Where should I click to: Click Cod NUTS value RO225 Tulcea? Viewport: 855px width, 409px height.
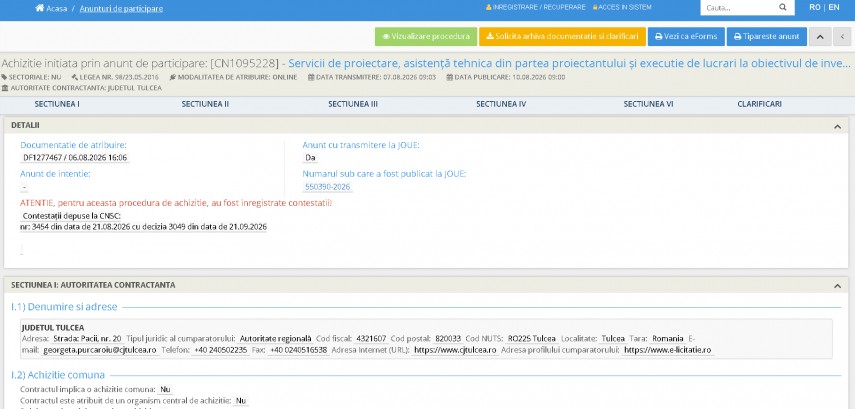coord(532,339)
